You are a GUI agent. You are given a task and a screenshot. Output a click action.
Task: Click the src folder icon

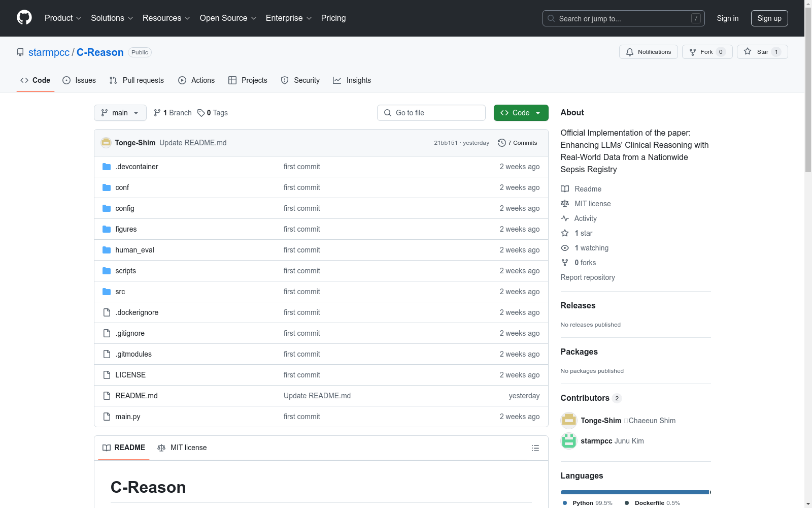[107, 292]
